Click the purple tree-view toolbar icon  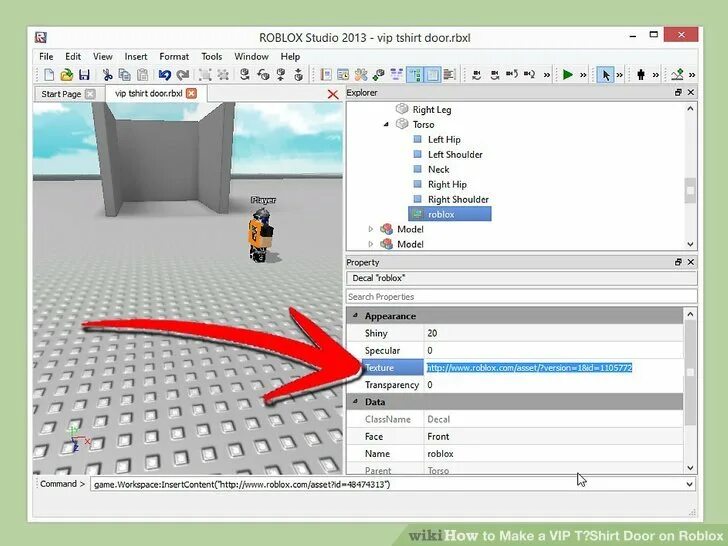click(x=396, y=74)
